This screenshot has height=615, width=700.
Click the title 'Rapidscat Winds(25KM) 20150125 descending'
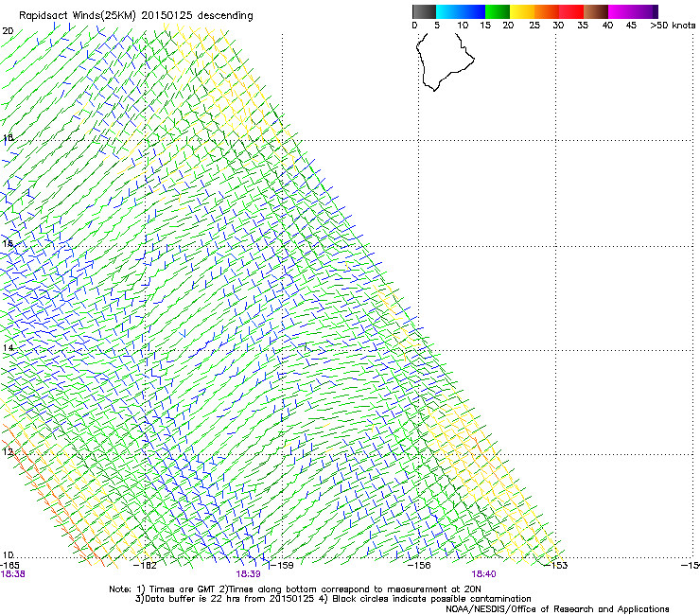pyautogui.click(x=135, y=16)
